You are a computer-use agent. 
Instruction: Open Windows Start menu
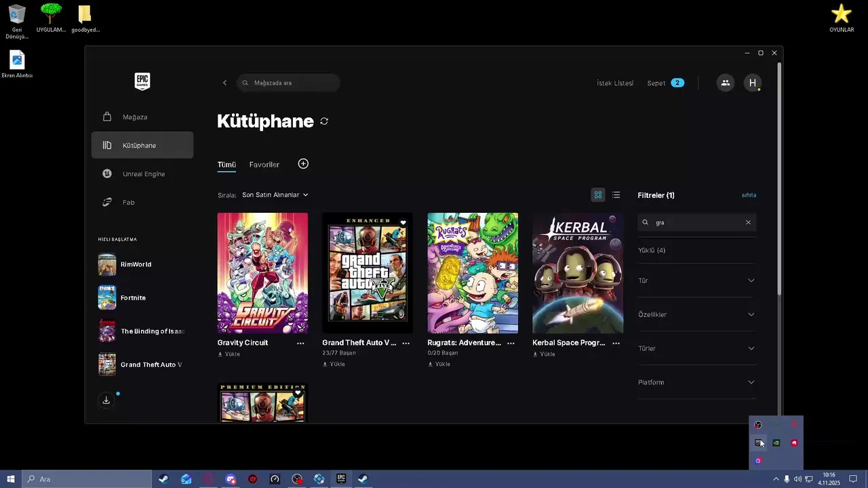pyautogui.click(x=11, y=479)
